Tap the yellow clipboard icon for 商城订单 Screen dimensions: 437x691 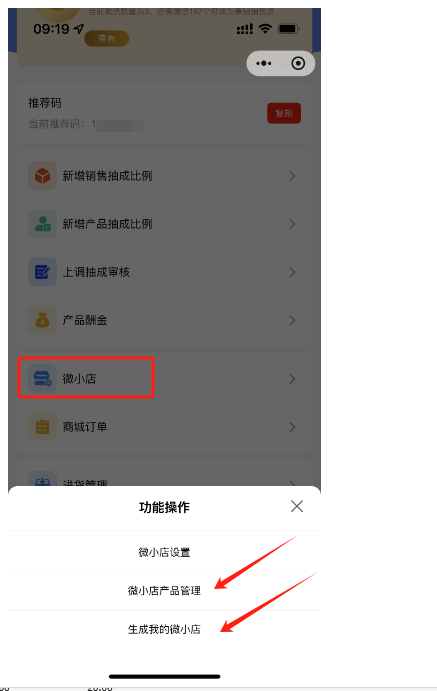tap(42, 427)
